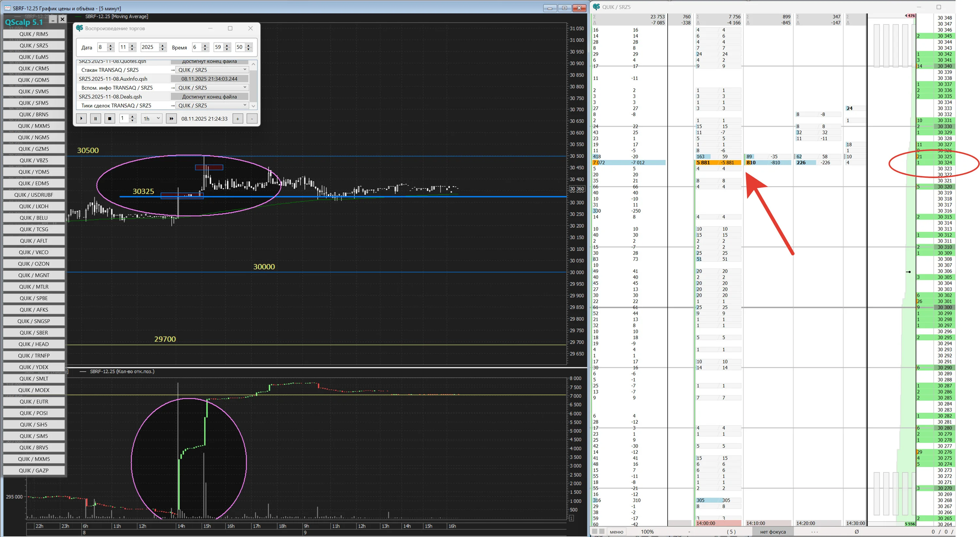Select the QUIK / RIM5 instrument button
This screenshot has height=537, width=980.
pyautogui.click(x=34, y=34)
